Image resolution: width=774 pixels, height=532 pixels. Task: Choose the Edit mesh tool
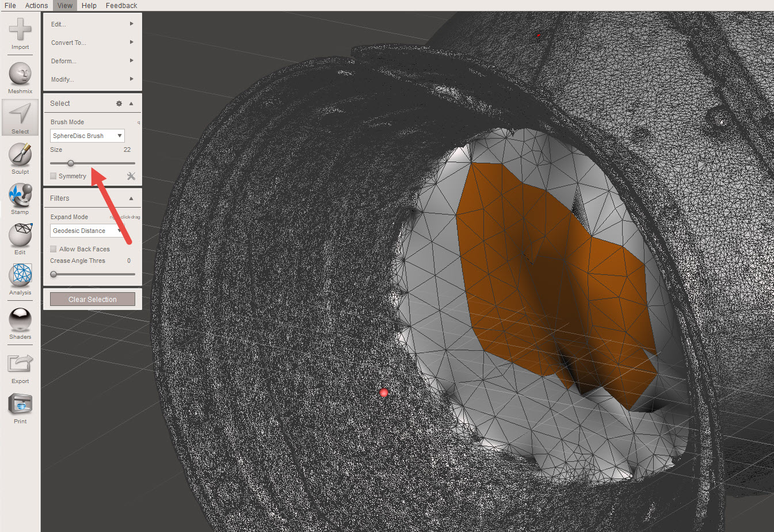click(x=20, y=235)
